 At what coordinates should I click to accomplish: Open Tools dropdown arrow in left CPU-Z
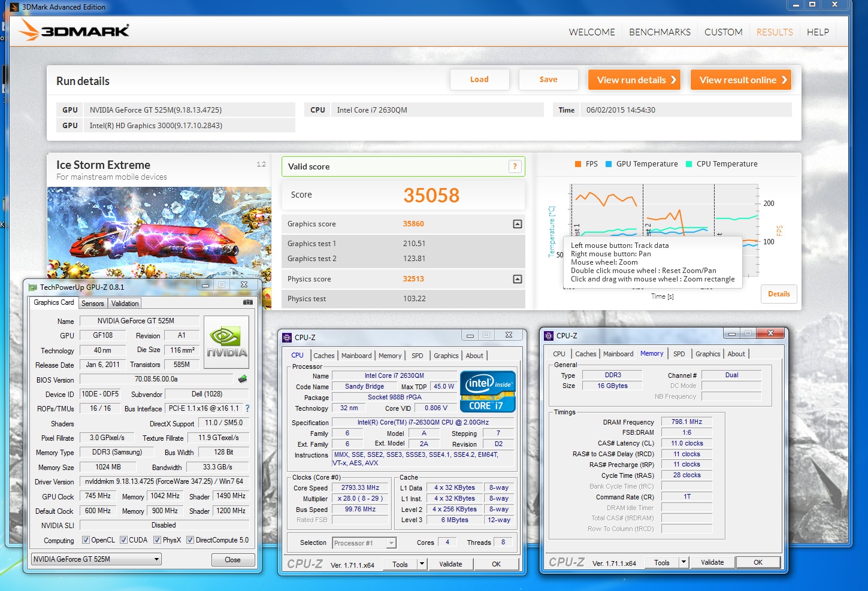(422, 564)
